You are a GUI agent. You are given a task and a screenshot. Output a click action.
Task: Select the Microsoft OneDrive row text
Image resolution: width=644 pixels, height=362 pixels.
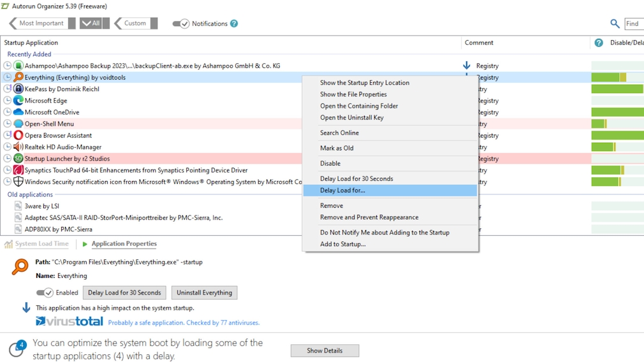(x=52, y=112)
